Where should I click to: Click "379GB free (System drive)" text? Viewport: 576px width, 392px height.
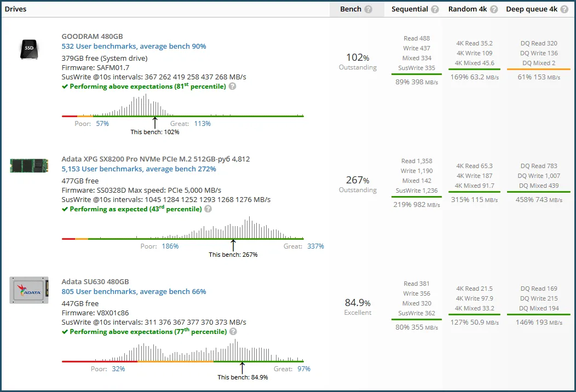(x=105, y=59)
